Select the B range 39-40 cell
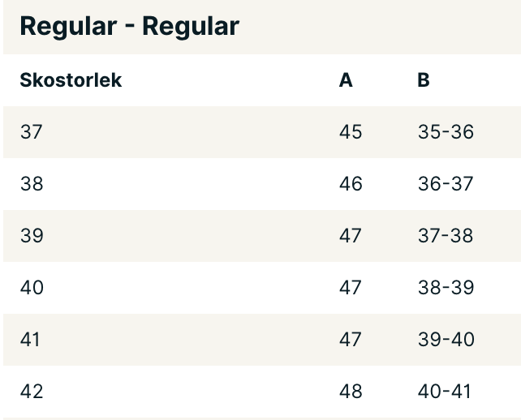 click(446, 340)
